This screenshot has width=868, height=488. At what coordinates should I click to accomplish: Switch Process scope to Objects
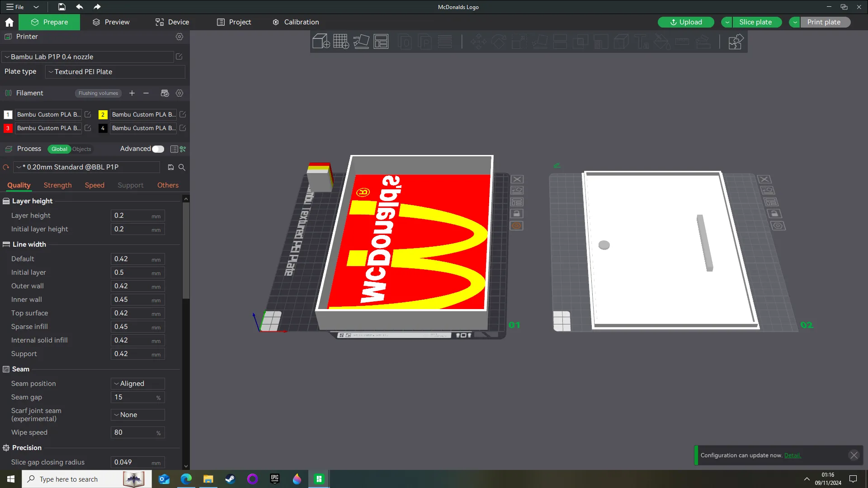pos(82,149)
